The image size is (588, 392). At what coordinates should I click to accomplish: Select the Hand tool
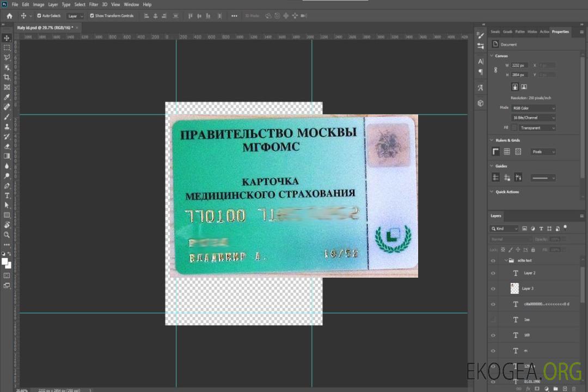pyautogui.click(x=7, y=225)
